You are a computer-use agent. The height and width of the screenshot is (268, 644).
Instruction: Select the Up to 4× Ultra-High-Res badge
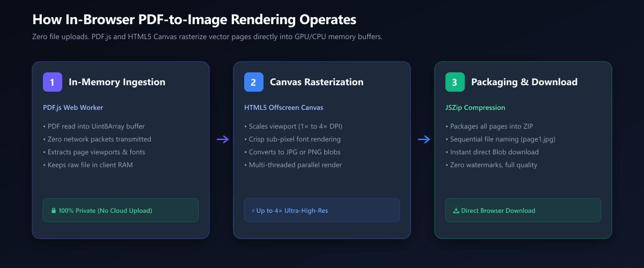click(x=322, y=210)
